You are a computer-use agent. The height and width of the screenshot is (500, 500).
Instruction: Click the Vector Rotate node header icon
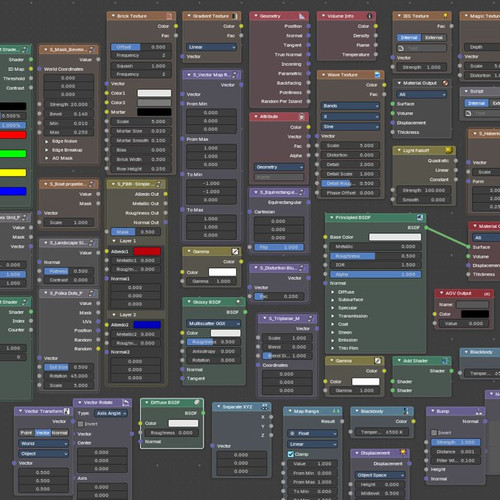point(126,402)
